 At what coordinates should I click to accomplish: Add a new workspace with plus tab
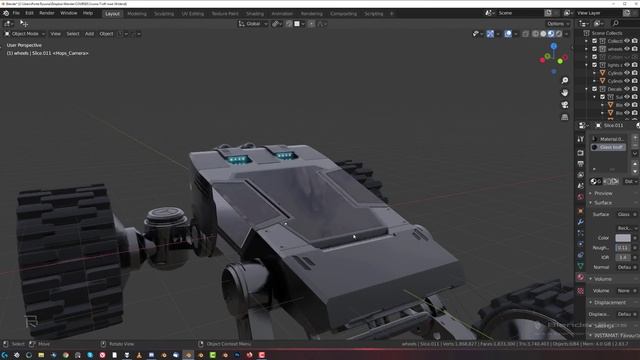pos(392,13)
